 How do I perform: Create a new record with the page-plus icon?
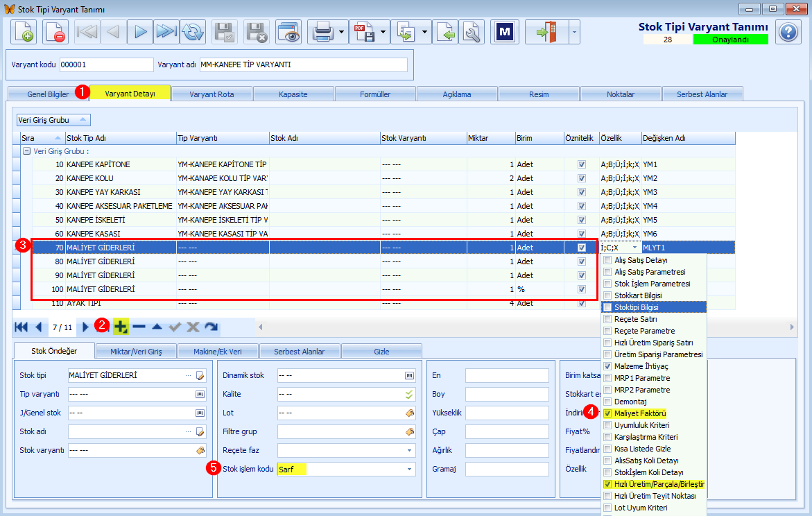pyautogui.click(x=24, y=32)
